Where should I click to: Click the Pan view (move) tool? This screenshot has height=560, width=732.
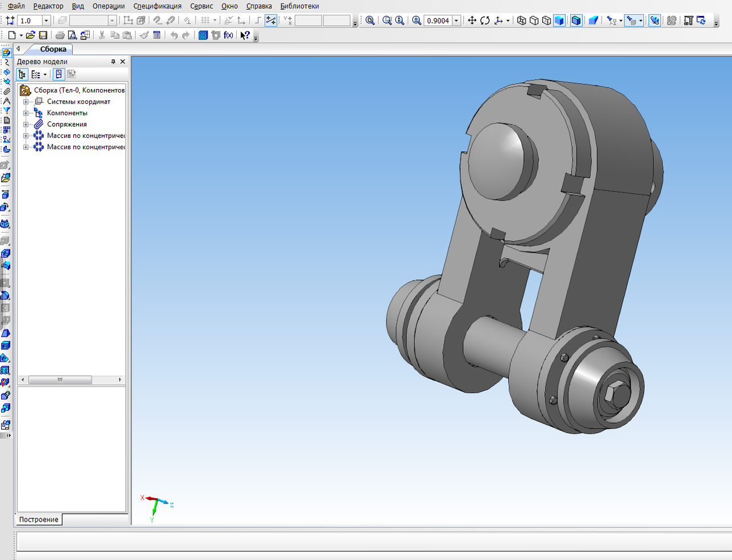coord(472,21)
